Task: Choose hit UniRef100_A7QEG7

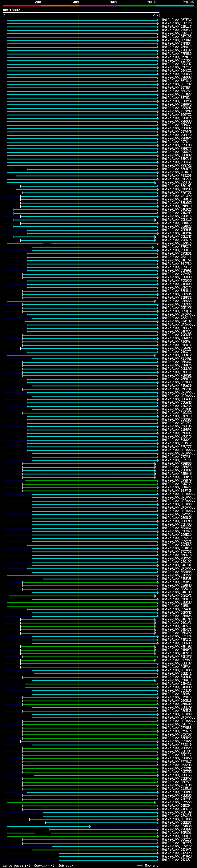Action: coord(176,50)
